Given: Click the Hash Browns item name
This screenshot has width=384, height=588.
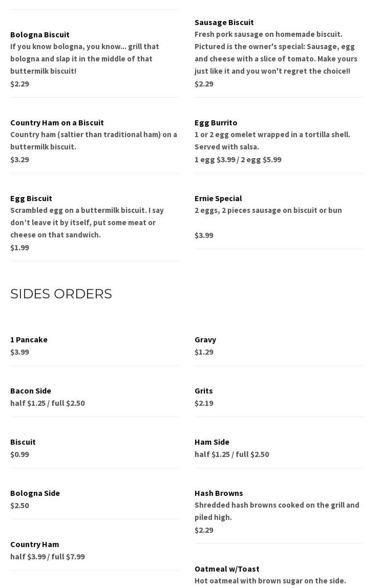Looking at the screenshot, I should pyautogui.click(x=219, y=493).
